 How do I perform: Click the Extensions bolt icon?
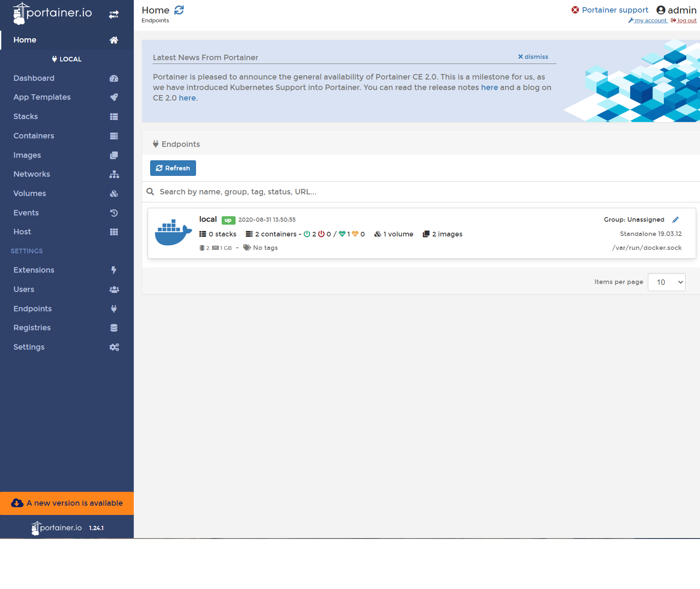114,270
